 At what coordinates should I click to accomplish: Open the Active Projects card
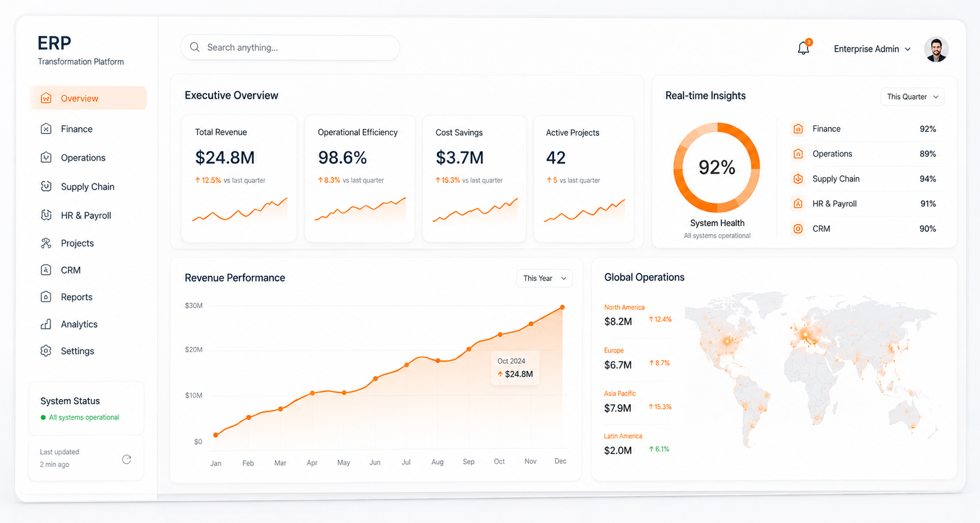point(584,179)
